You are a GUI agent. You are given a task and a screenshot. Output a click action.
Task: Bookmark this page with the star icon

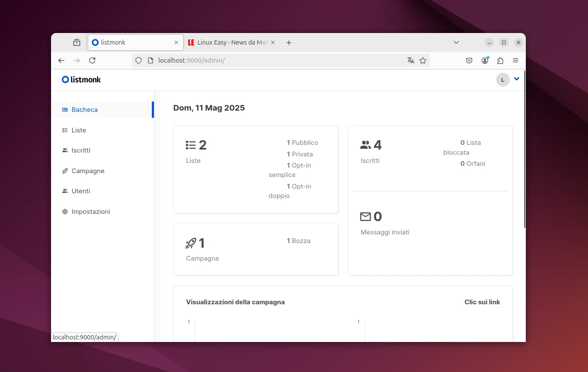(423, 60)
